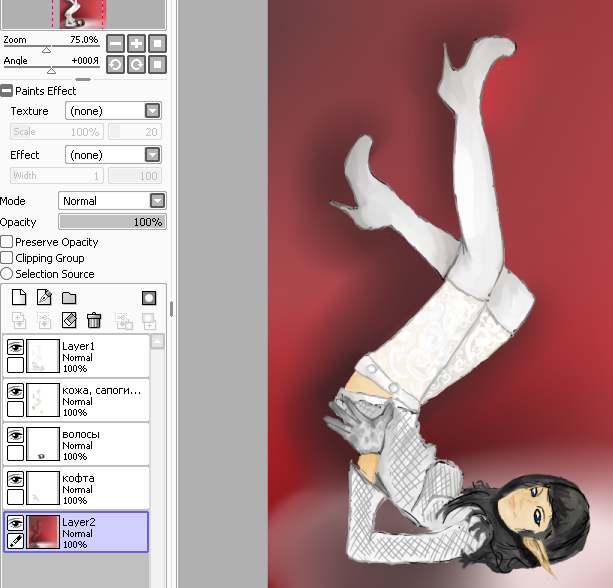Transfer down to lower layer

(19, 321)
